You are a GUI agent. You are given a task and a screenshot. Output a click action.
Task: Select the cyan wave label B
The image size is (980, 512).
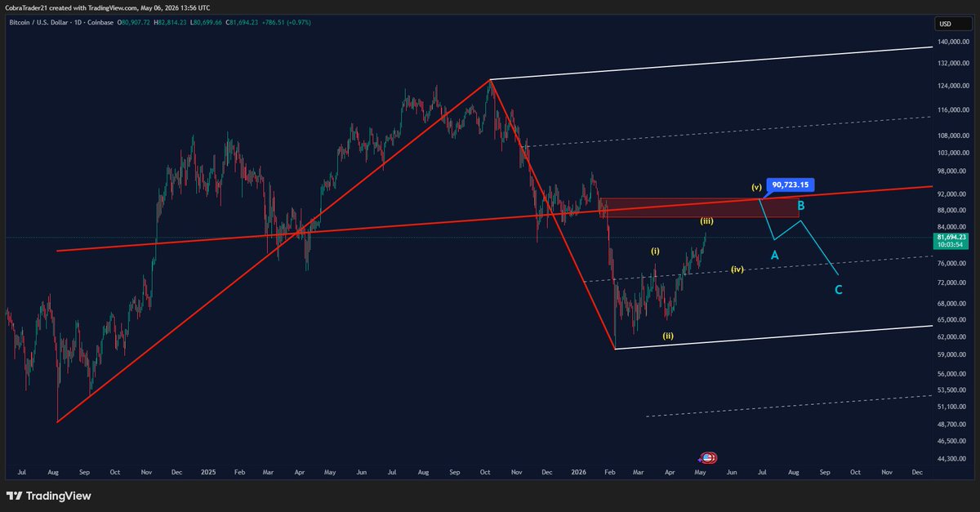click(801, 205)
